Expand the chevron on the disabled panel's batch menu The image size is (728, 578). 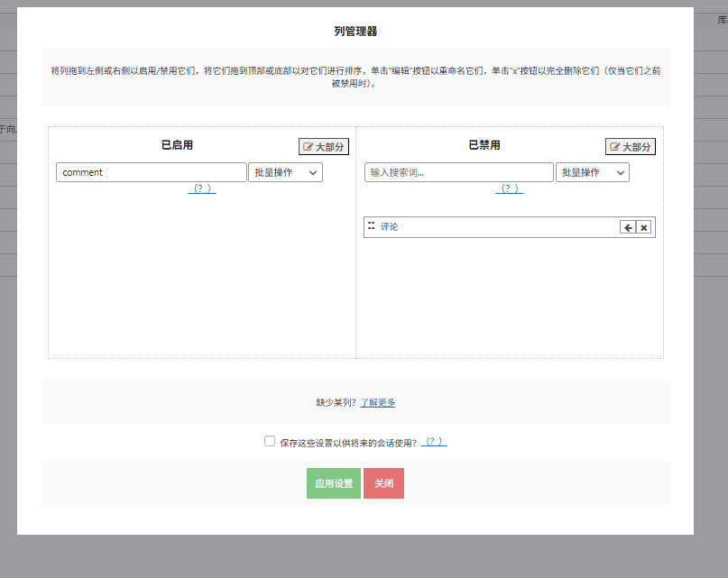point(620,172)
